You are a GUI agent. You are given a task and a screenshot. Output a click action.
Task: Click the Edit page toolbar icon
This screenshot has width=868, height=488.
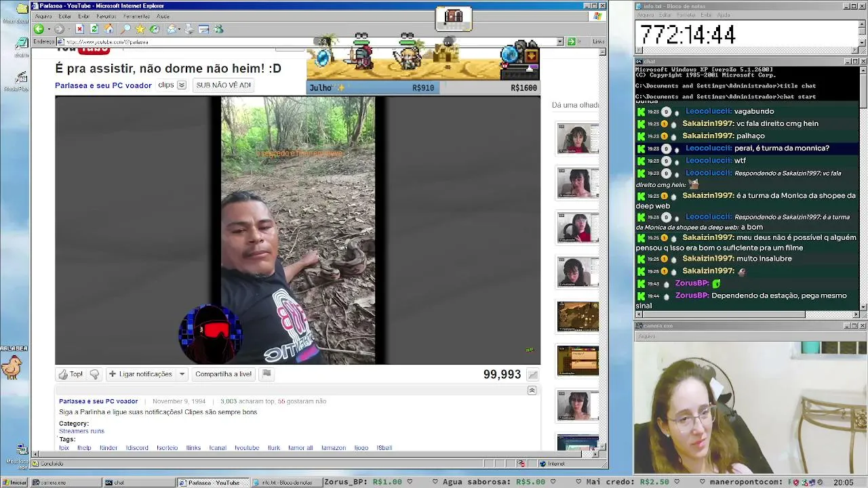point(203,29)
